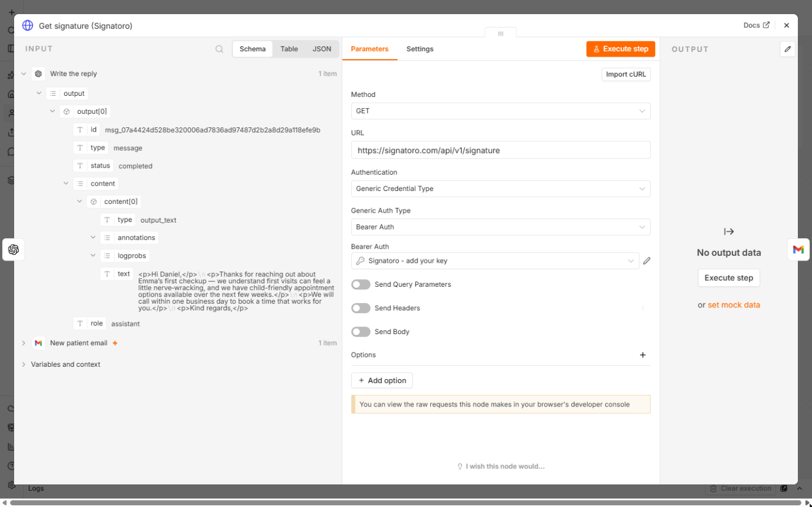Click the drag handle at top of parameters panel

tap(500, 33)
